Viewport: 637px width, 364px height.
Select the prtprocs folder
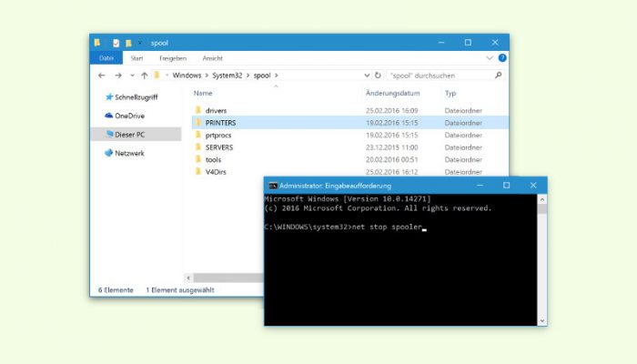coord(218,135)
